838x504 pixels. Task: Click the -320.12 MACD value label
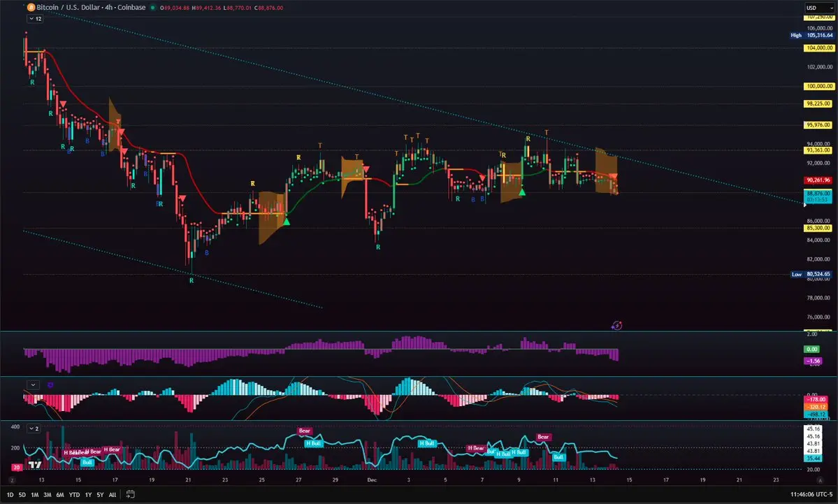pyautogui.click(x=816, y=407)
